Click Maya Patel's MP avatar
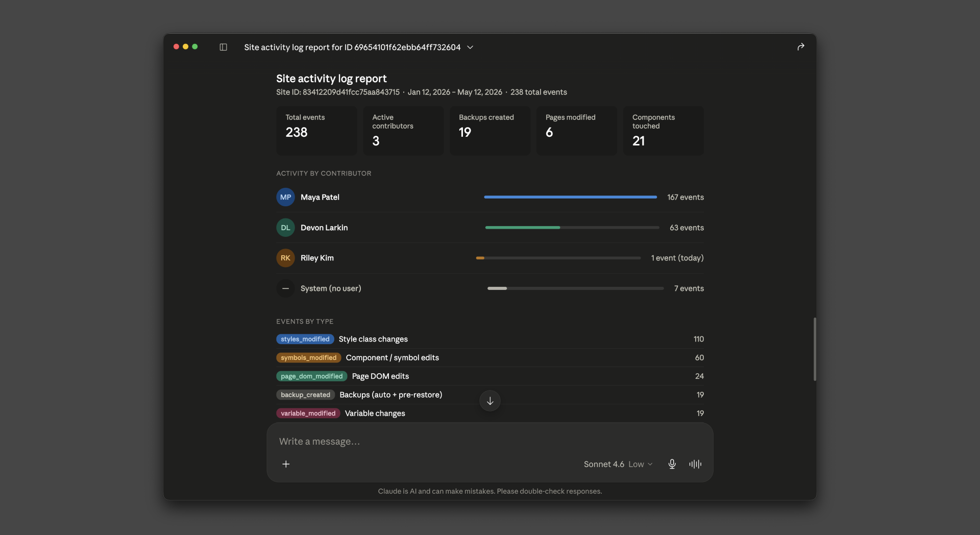Image resolution: width=980 pixels, height=535 pixels. coord(285,197)
